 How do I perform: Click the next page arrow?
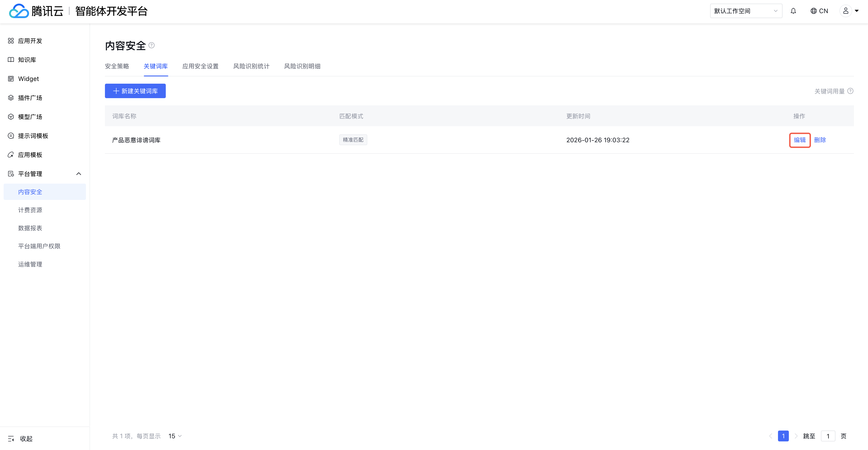[x=796, y=436]
